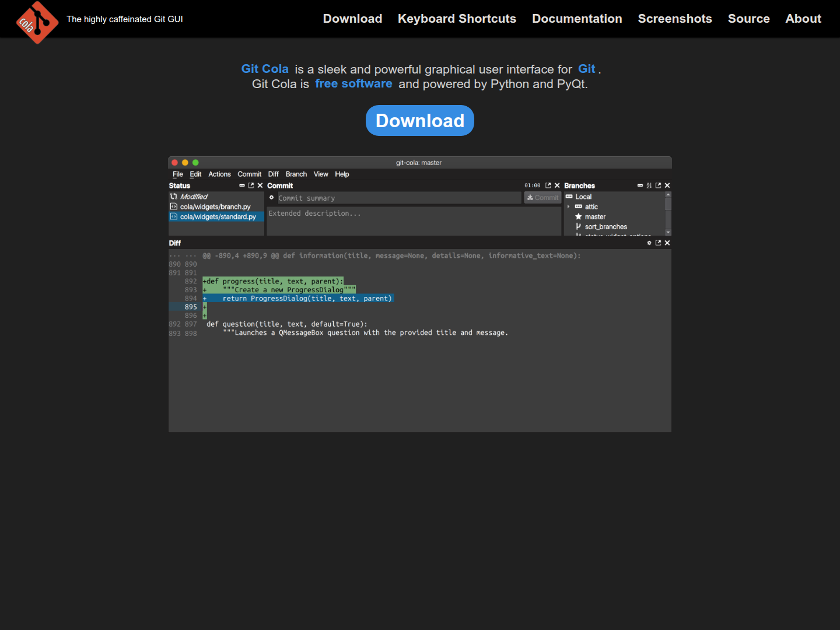Click the attic folder icon
The image size is (840, 630).
579,206
